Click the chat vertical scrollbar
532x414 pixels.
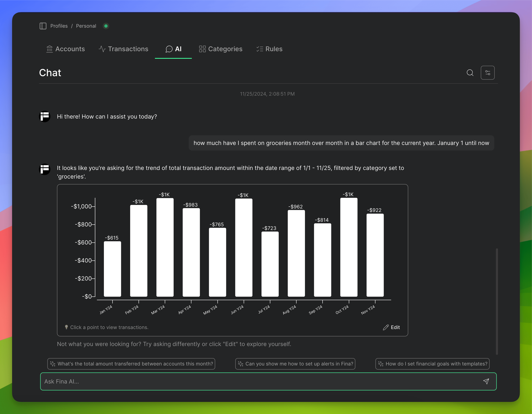pyautogui.click(x=497, y=301)
